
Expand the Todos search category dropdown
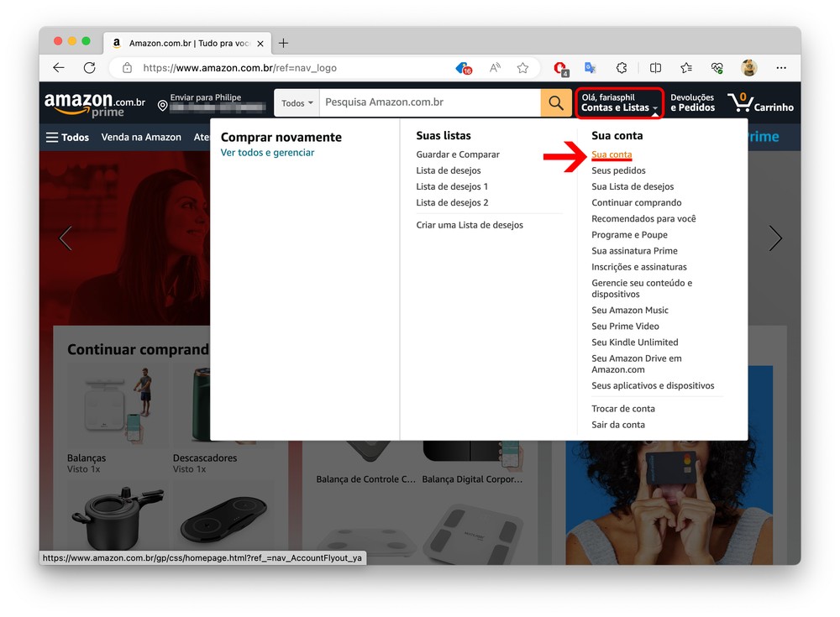(297, 103)
